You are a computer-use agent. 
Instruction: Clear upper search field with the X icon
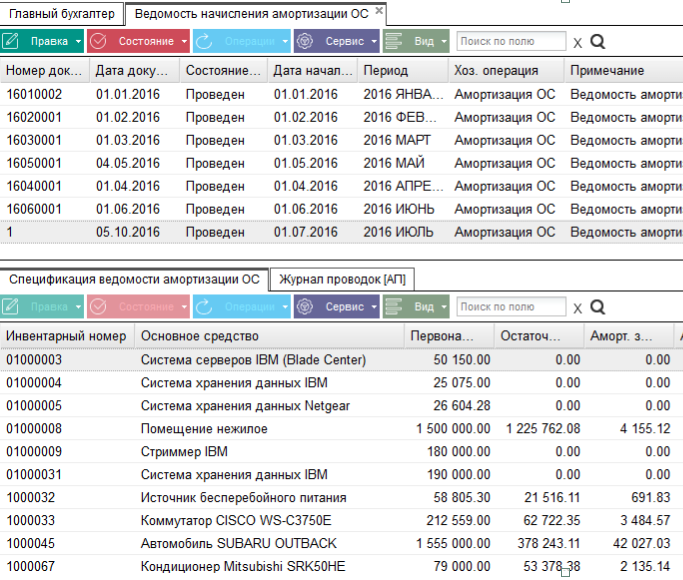pos(578,43)
